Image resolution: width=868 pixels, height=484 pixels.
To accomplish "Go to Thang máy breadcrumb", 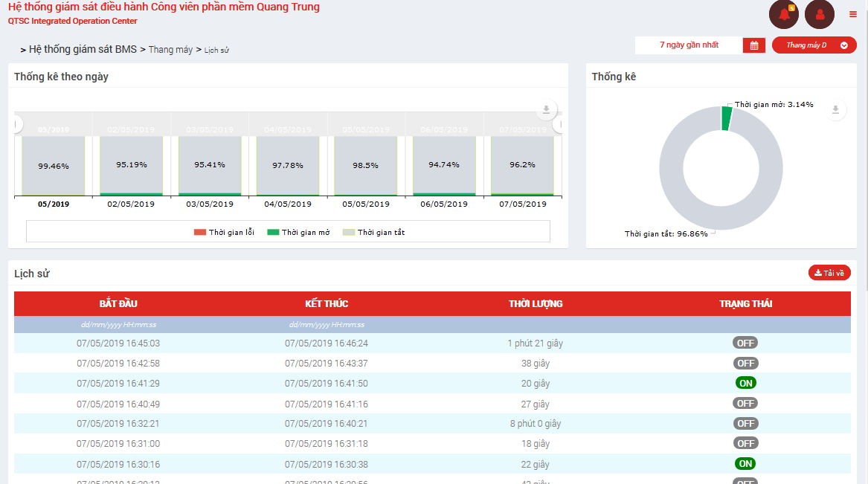I will tap(170, 50).
